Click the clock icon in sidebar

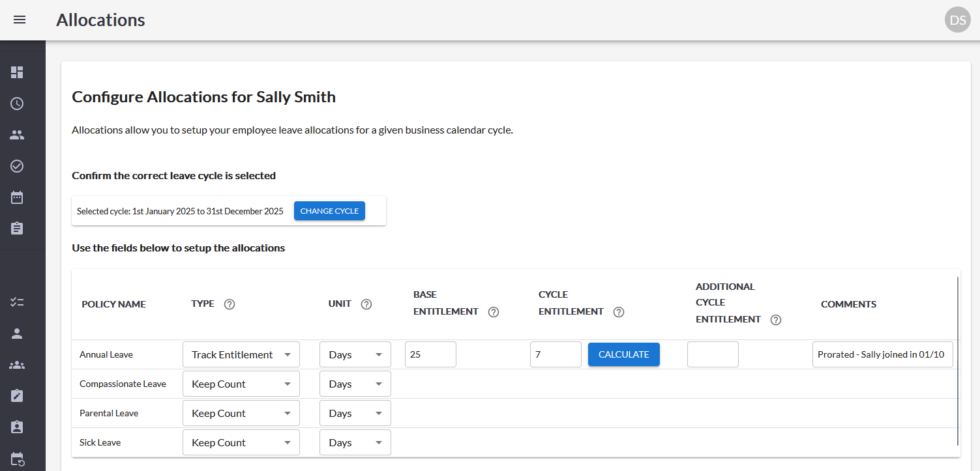(17, 104)
